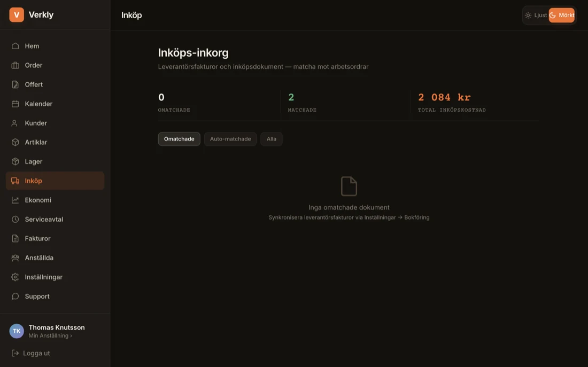This screenshot has width=588, height=367.
Task: Click the Inköp truck icon
Action: (x=15, y=181)
